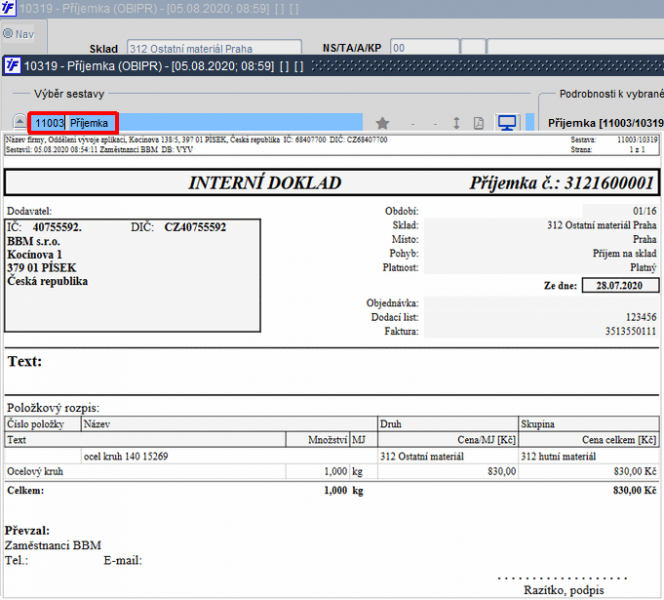Click the Ocelový kruh item text
664x600 pixels.
pyautogui.click(x=35, y=471)
